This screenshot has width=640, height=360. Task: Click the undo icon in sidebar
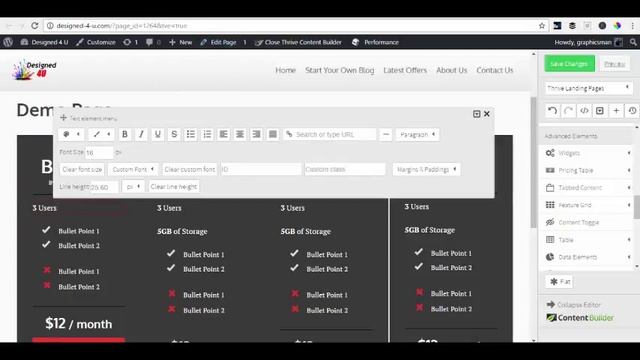[x=552, y=111]
